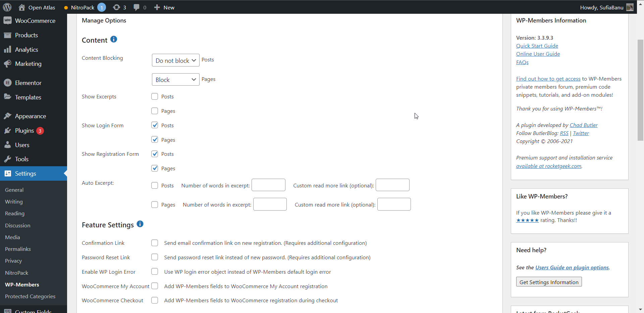Uncheck Show Registration Form for Posts

pyautogui.click(x=155, y=154)
